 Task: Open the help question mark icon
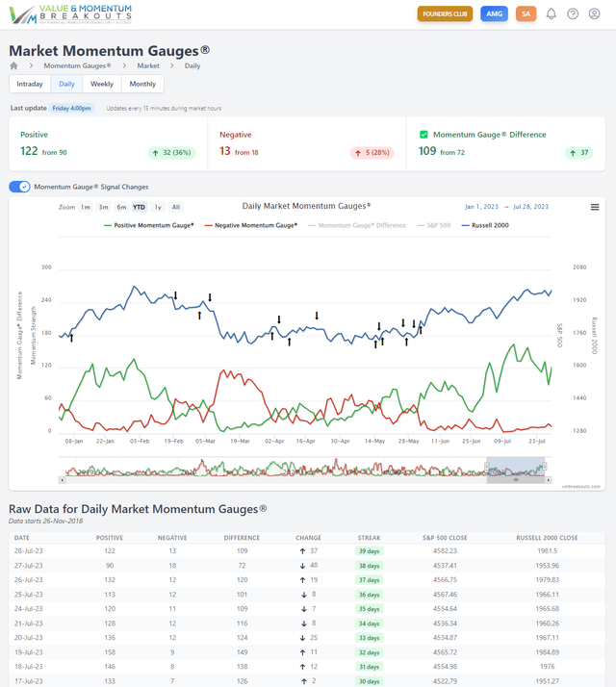pos(573,14)
